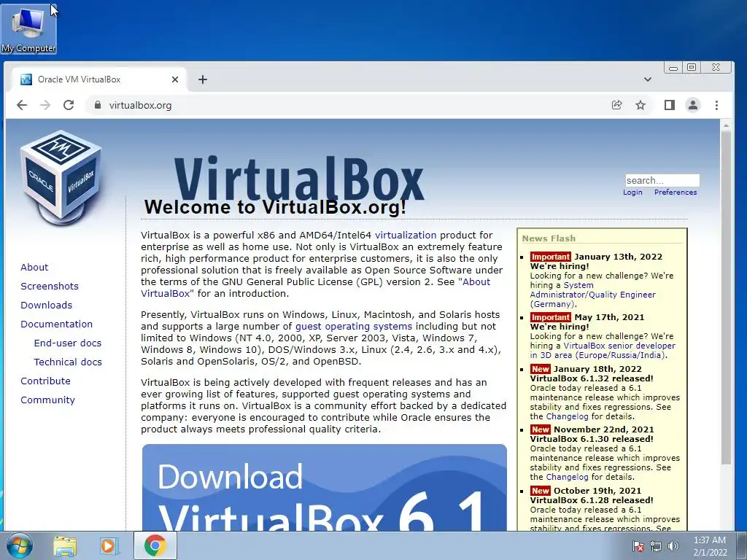Follow the virtualization link
The width and height of the screenshot is (747, 560).
point(406,236)
